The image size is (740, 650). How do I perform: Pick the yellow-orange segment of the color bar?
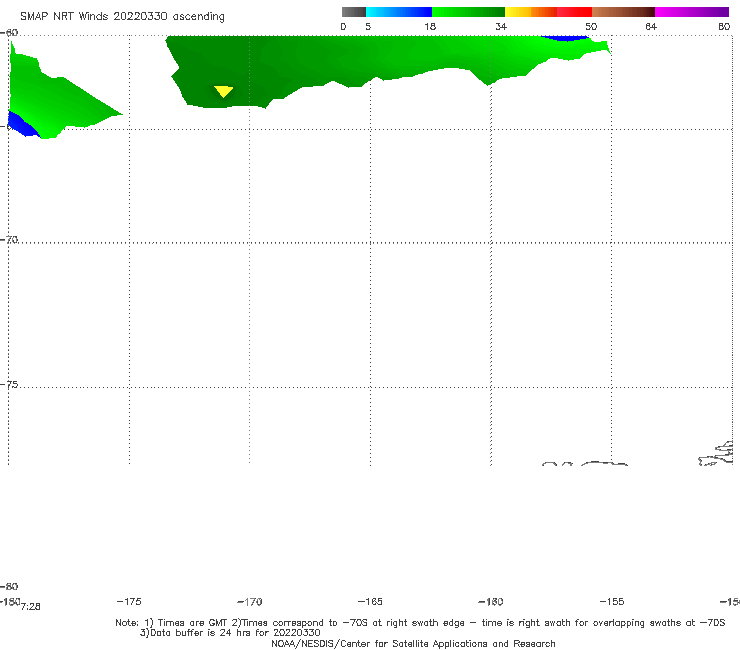pyautogui.click(x=531, y=12)
